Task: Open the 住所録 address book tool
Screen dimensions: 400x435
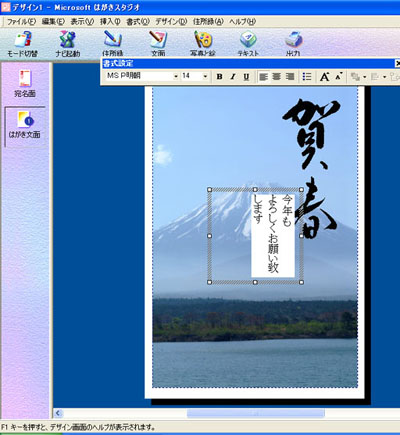Action: [113, 43]
